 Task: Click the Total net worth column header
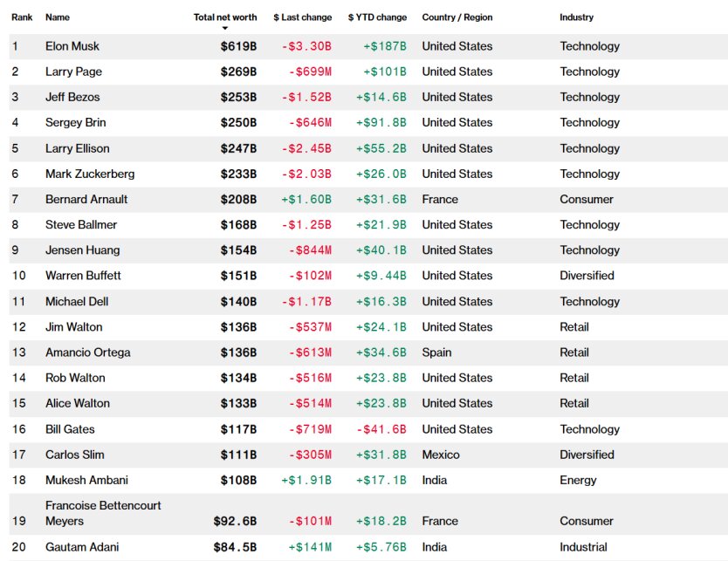(224, 17)
